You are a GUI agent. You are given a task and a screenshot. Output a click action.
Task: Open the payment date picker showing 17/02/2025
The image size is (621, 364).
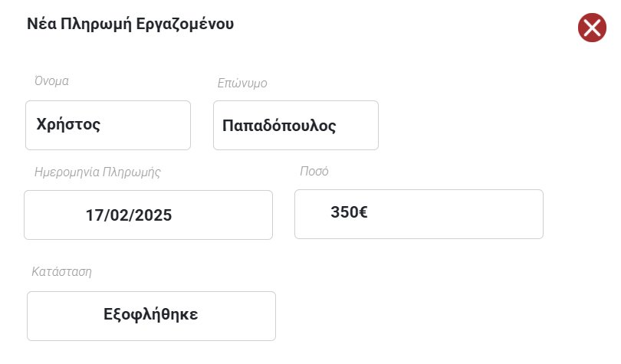[129, 215]
